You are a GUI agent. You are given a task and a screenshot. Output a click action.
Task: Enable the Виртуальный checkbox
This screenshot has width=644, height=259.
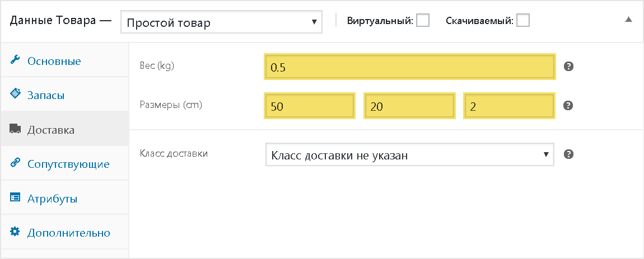click(423, 20)
